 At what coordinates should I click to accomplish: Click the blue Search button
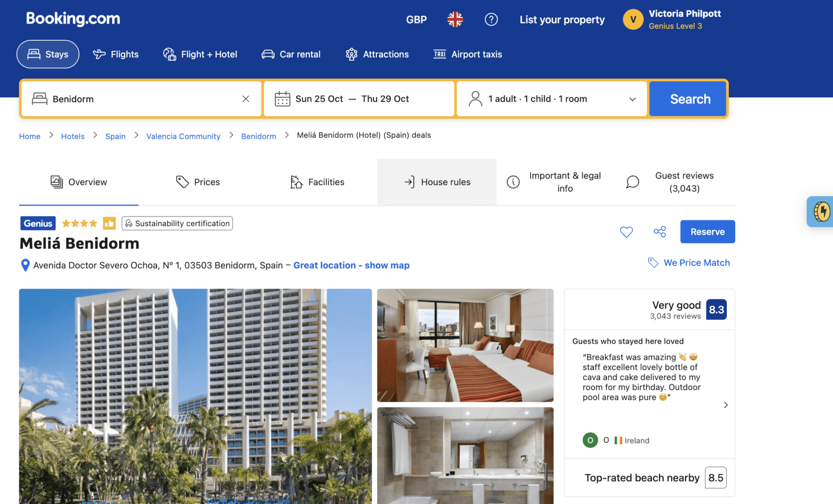point(688,99)
